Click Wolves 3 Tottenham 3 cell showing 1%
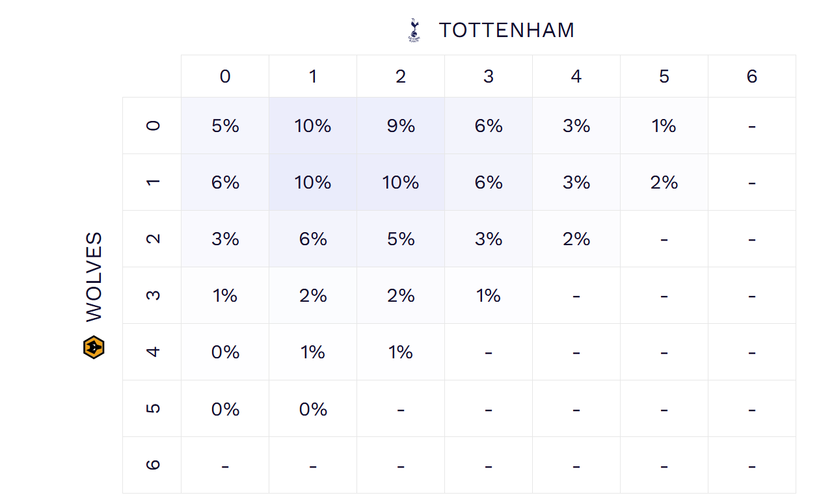834x504 pixels. (x=489, y=296)
